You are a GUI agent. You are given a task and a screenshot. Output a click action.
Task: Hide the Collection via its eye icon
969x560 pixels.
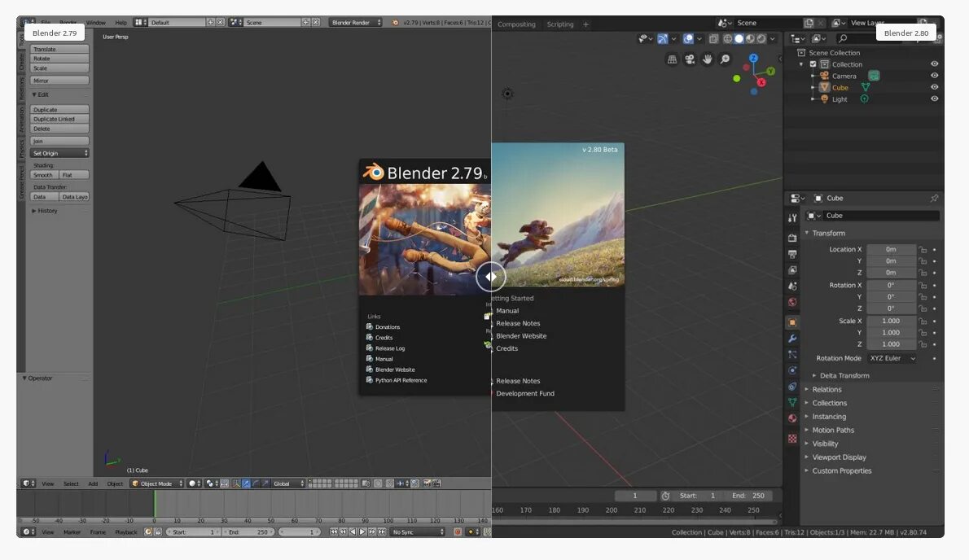[x=935, y=64]
